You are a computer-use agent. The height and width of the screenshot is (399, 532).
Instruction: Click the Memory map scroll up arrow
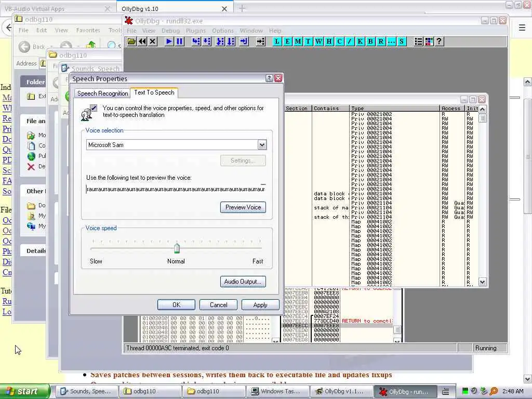pos(482,109)
